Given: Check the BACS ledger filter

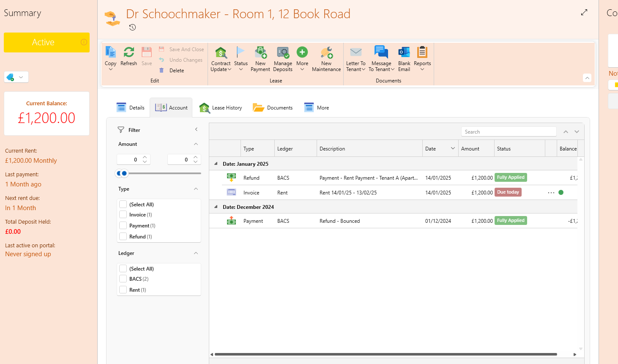Looking at the screenshot, I should [x=123, y=279].
